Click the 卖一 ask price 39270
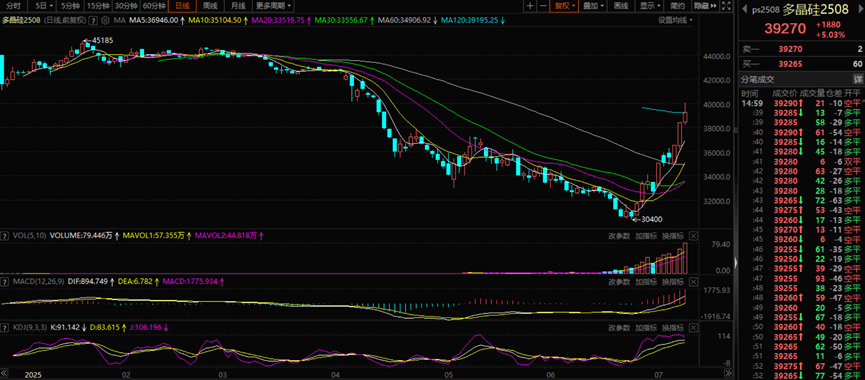Viewport: 865px width, 380px height. [x=790, y=49]
